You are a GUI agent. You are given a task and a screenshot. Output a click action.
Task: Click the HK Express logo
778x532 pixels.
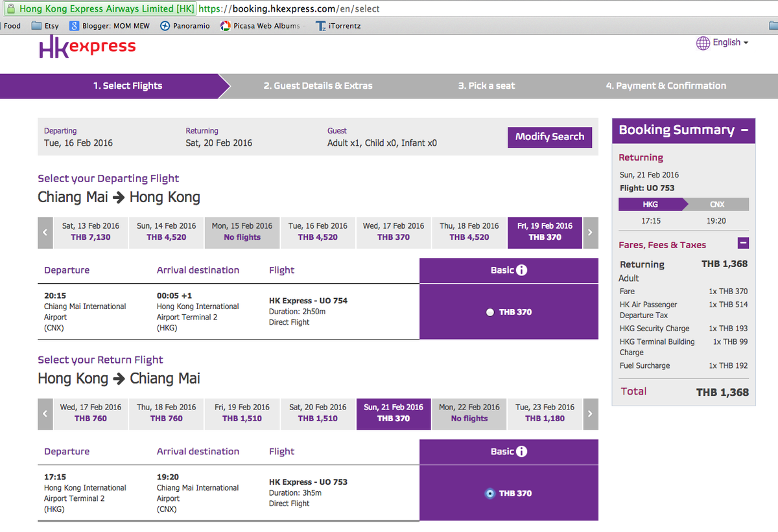[x=88, y=47]
